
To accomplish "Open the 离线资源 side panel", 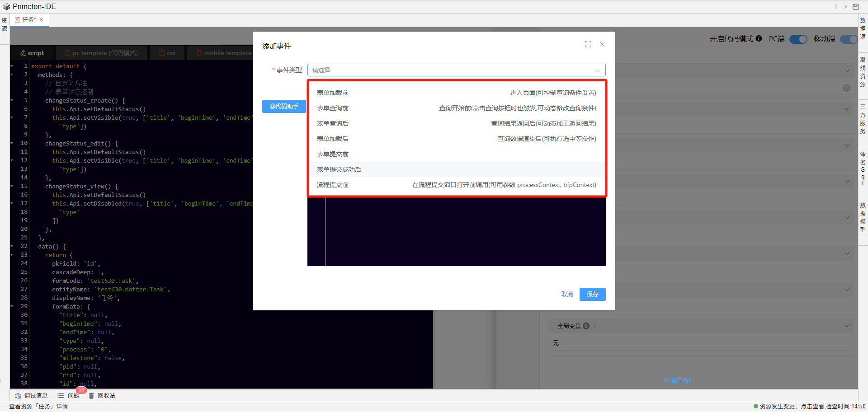I will click(x=863, y=72).
